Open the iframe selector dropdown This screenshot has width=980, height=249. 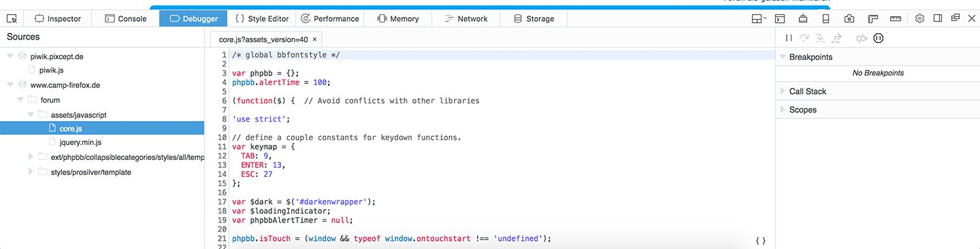point(759,18)
